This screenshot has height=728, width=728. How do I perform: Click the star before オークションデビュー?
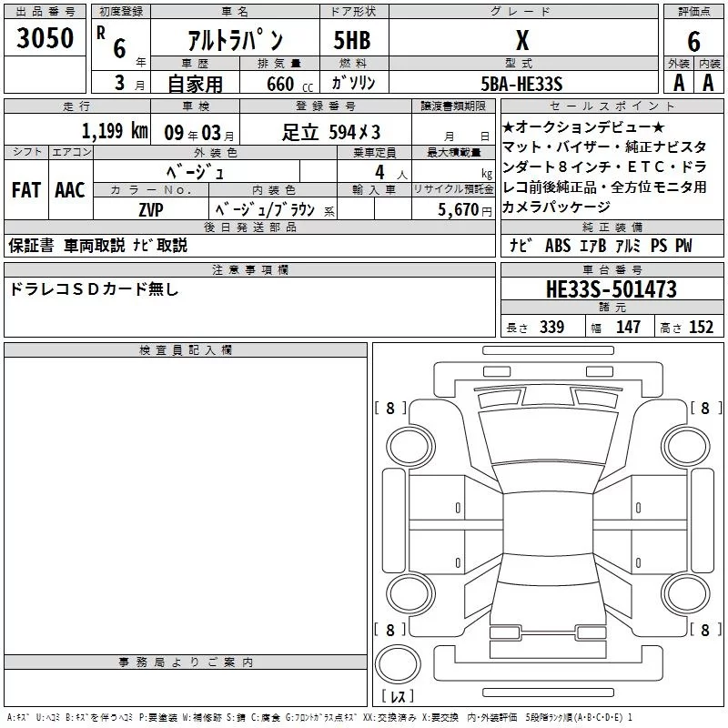pos(508,126)
